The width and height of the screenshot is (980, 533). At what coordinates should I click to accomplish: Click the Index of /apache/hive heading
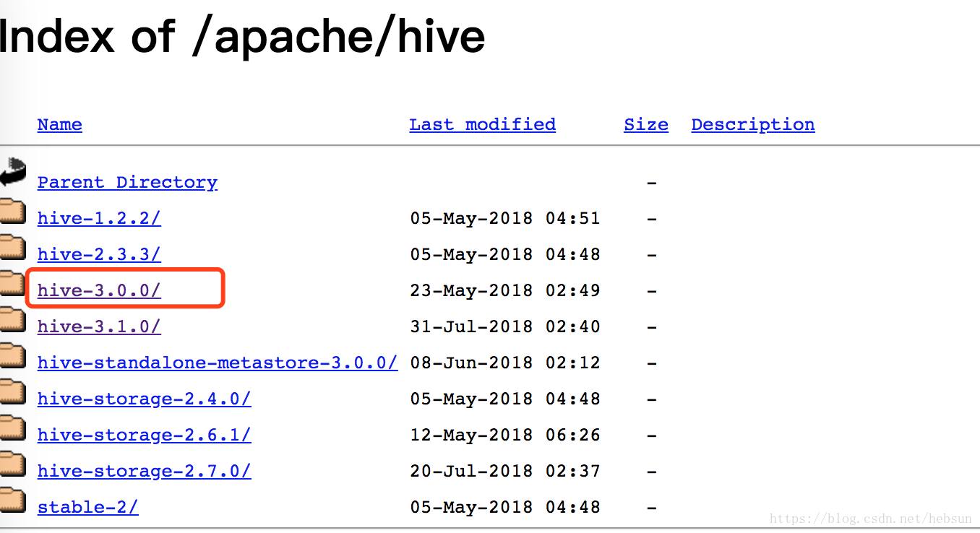click(x=242, y=36)
